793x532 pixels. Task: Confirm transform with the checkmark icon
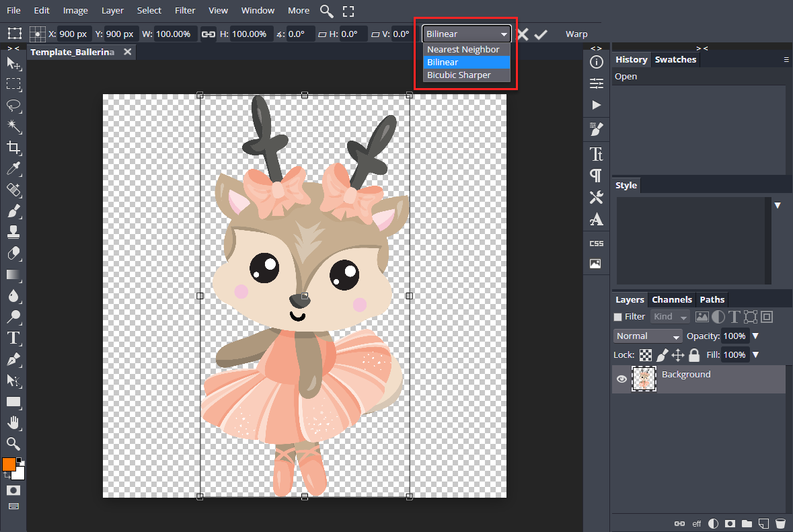pyautogui.click(x=541, y=34)
